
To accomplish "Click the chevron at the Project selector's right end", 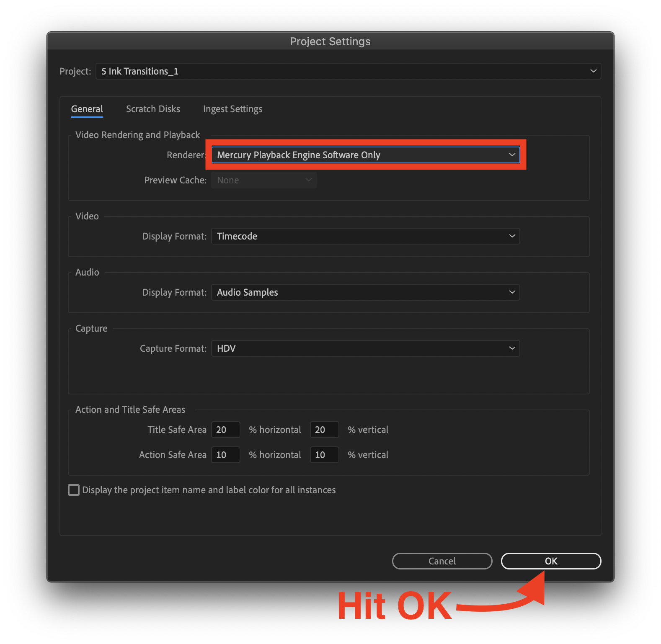I will [593, 71].
